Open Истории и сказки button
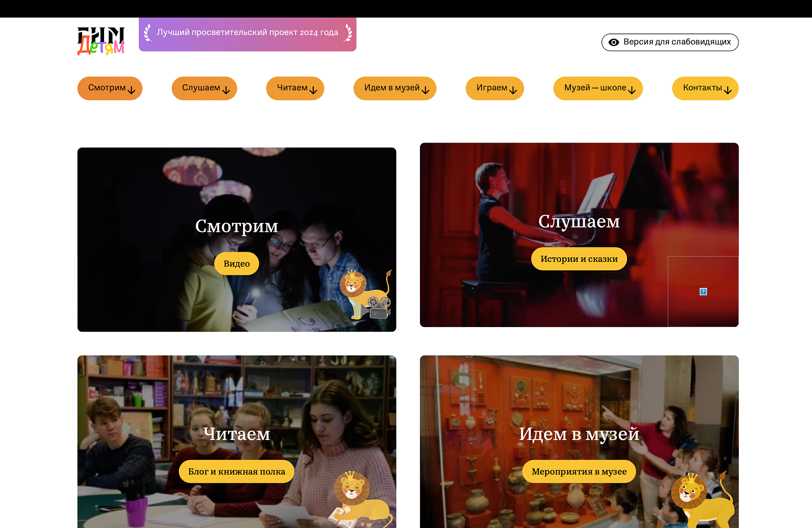The height and width of the screenshot is (528, 812). coord(579,259)
